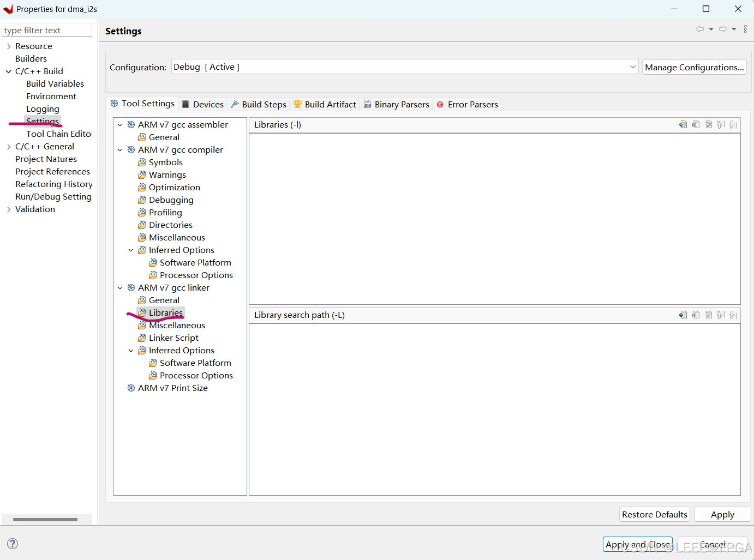Add a path in Library search path (-L)
Viewport: 754px width, 560px height.
(x=683, y=315)
